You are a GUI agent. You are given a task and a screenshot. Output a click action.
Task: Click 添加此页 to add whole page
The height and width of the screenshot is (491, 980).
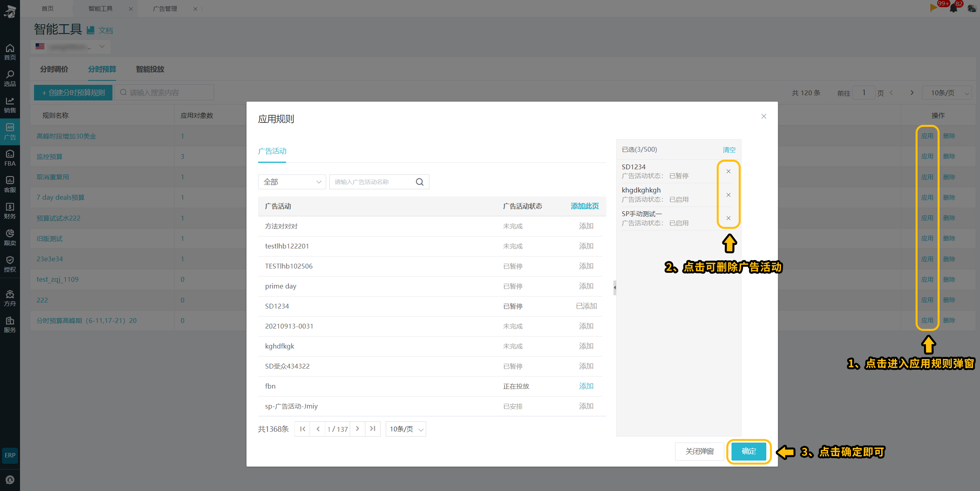pyautogui.click(x=585, y=206)
